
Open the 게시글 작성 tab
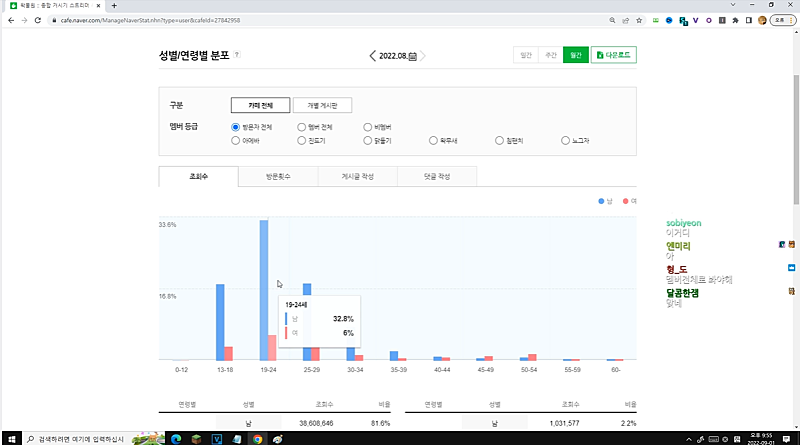[357, 177]
